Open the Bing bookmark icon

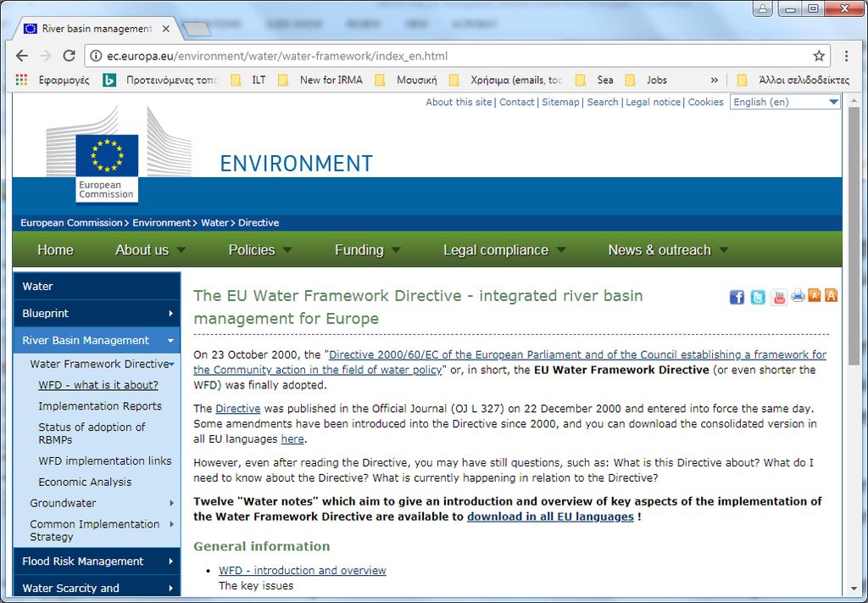coord(109,80)
